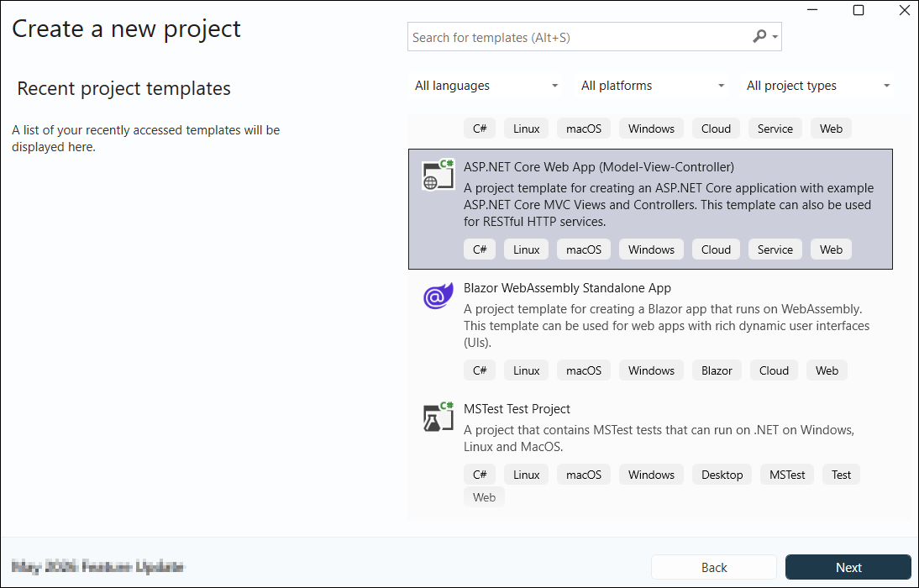919x588 pixels.
Task: Select Blazor WebAssembly Standalone App title
Action: (567, 288)
